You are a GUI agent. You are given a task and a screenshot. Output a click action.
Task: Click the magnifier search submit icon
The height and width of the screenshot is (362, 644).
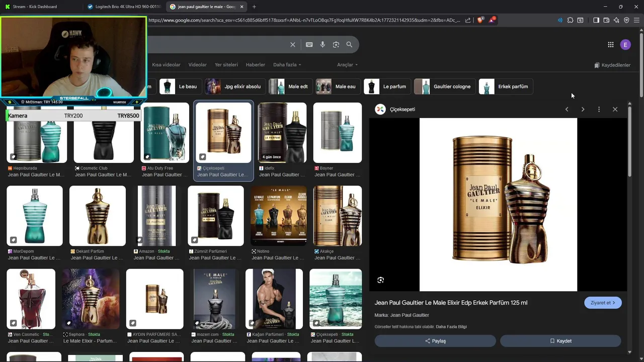coord(349,45)
